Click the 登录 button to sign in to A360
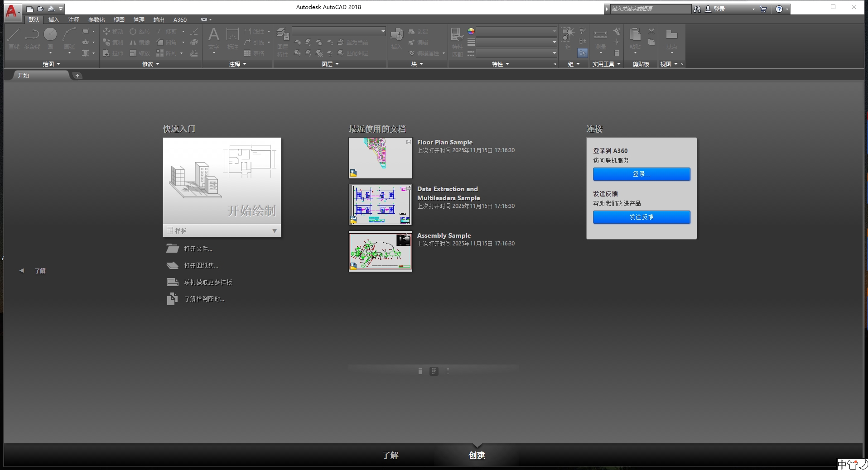The height and width of the screenshot is (470, 868). tap(641, 174)
